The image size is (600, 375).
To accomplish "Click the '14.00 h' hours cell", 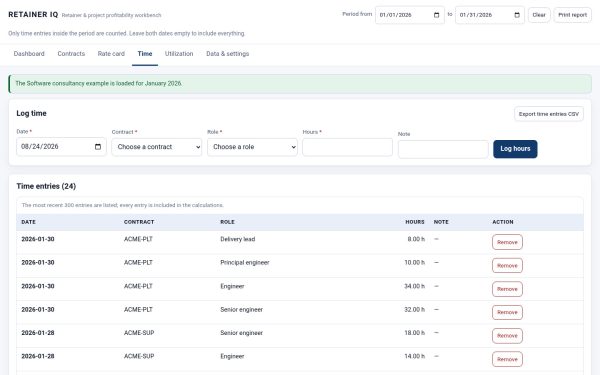I will 414,356.
